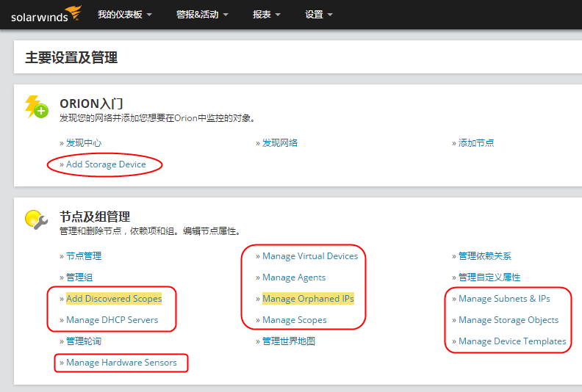Open the 管理依赖关系 link
Viewport: 582px width, 392px height.
485,256
